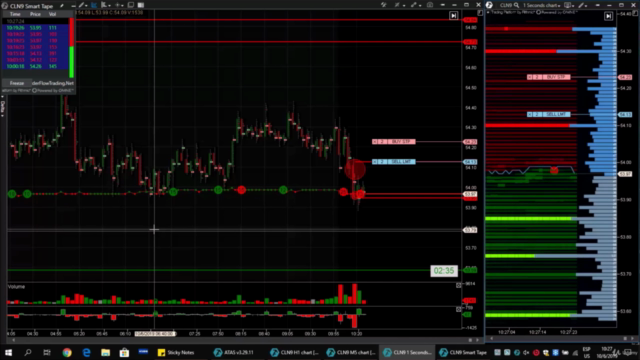The image size is (640, 360).
Task: Click the rectangle window icon in chart toolbar
Action: (131, 5)
